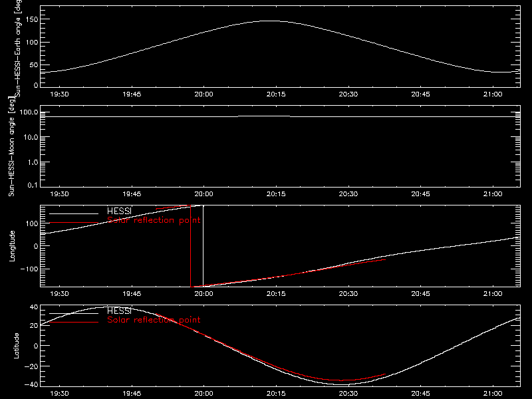Click the 1.0 tick on Moon angle axis
The width and height of the screenshot is (532, 399).
(33, 162)
